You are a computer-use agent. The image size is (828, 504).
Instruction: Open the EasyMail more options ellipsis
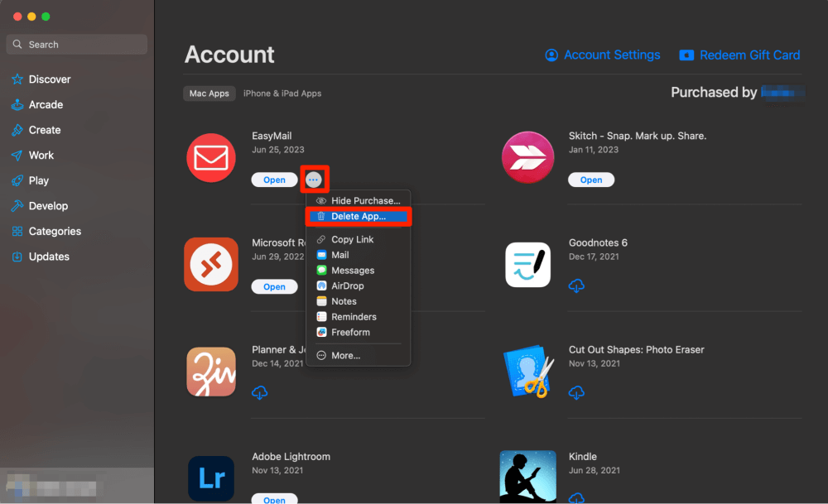[x=313, y=180]
